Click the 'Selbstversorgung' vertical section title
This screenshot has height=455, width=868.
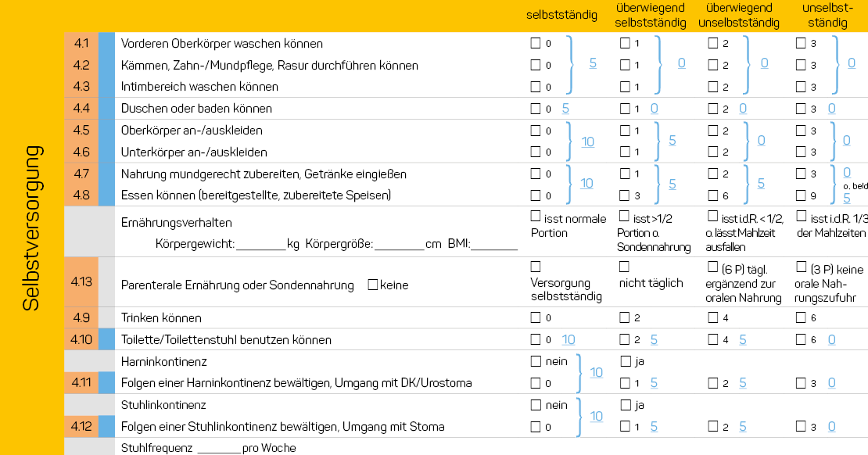click(31, 228)
